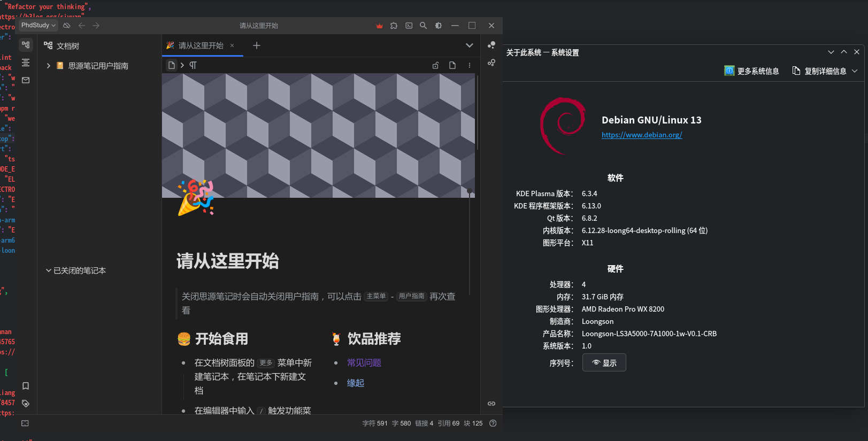Open the PhdStudy workspace dropdown

point(39,26)
